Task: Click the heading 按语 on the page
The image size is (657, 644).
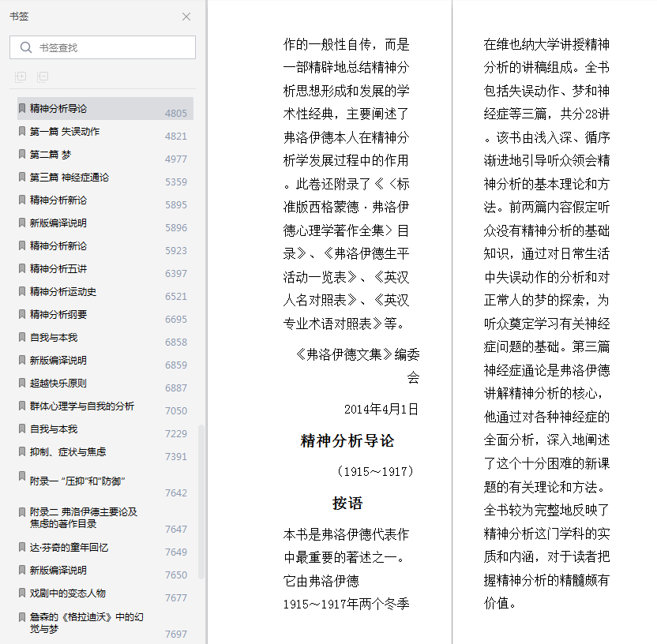Action: click(347, 504)
